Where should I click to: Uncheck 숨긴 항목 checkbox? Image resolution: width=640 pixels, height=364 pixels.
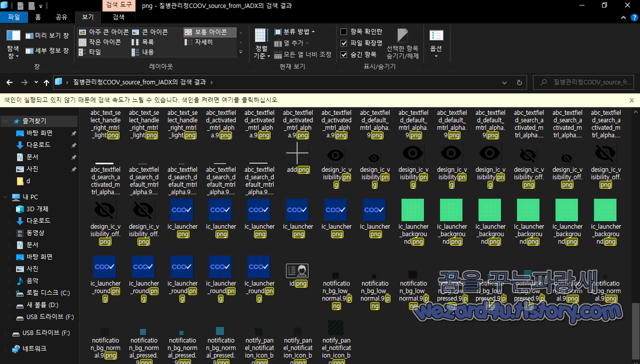pos(344,54)
